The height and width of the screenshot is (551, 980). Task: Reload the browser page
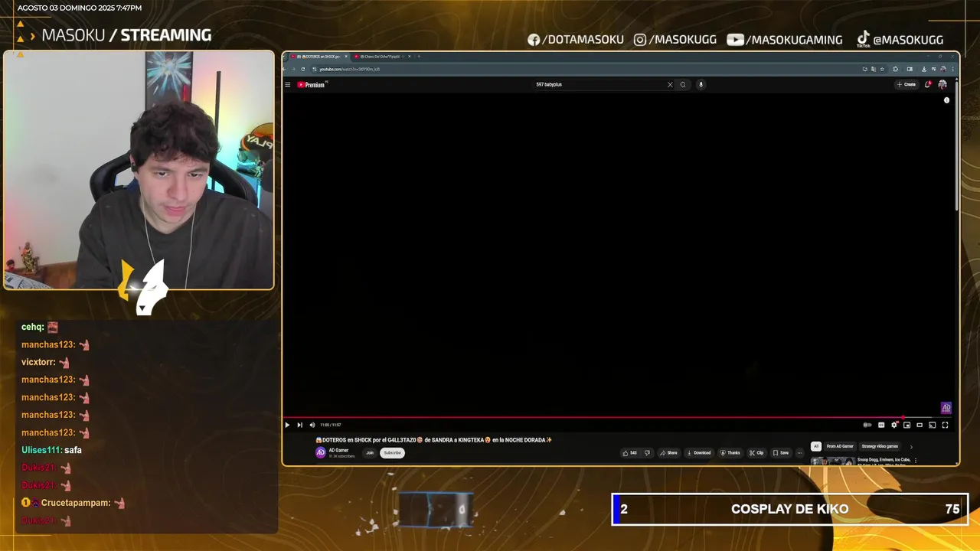[x=302, y=69]
